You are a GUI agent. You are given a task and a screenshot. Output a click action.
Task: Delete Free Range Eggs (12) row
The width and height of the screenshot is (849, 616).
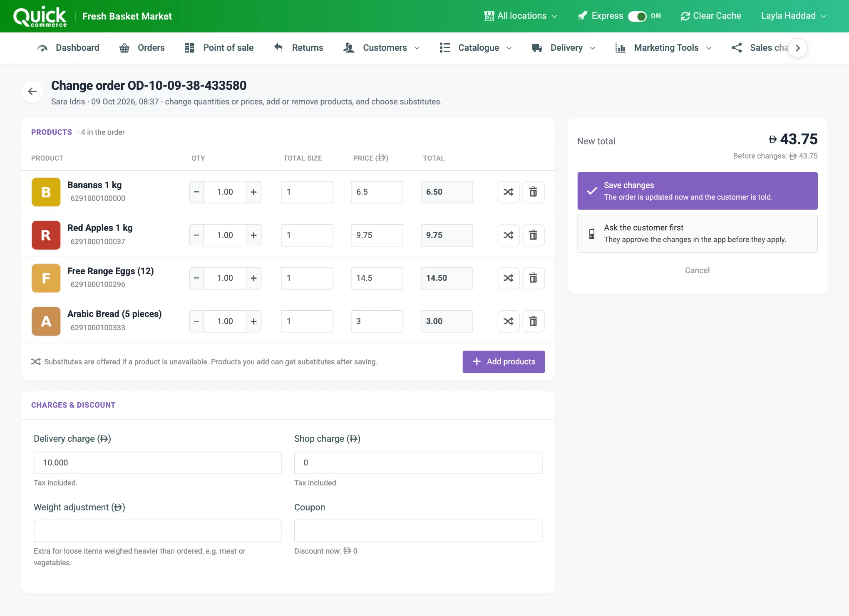tap(533, 278)
